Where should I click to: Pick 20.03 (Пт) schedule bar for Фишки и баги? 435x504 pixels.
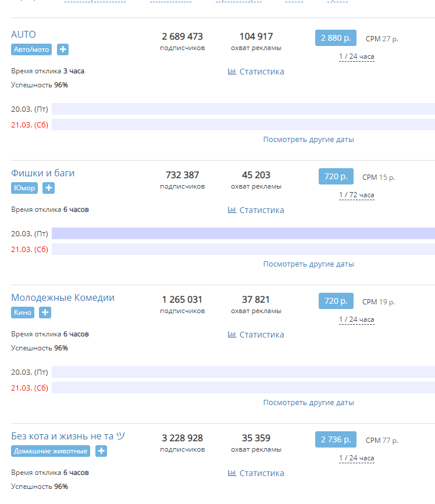[x=243, y=233]
